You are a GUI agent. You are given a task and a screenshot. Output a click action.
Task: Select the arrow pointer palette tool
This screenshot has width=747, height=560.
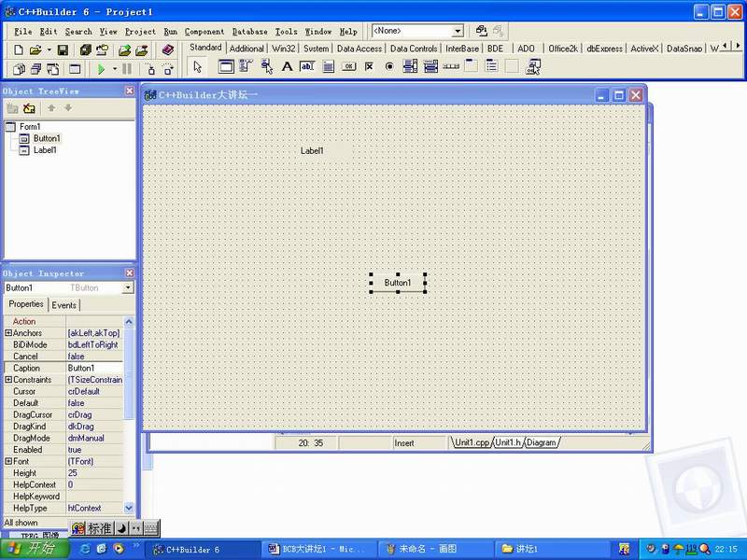click(198, 66)
